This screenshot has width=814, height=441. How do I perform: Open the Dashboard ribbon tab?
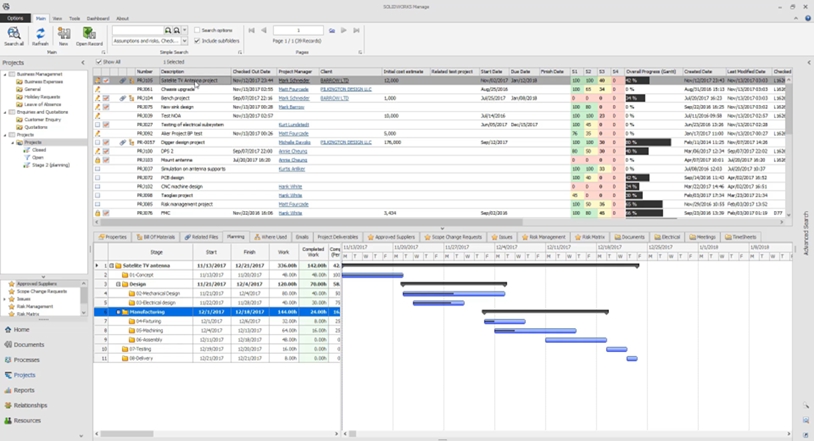pyautogui.click(x=98, y=18)
